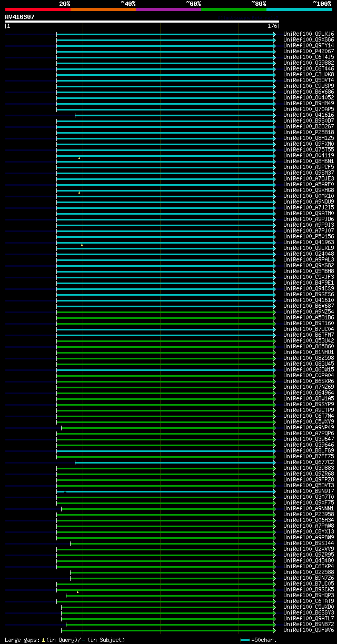Select label UniRef100_Q53U42
This screenshot has width=337, height=644.
coord(309,340)
